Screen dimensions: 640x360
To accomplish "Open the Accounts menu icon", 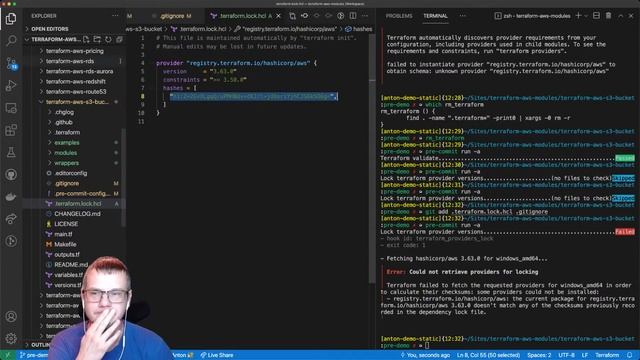I will tap(11, 316).
